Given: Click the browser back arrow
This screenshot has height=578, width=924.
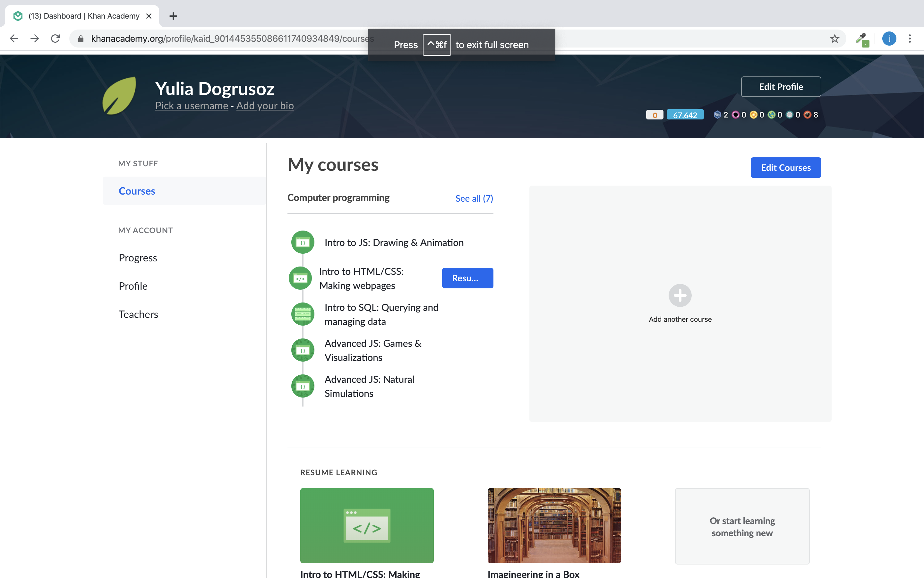Looking at the screenshot, I should (14, 39).
